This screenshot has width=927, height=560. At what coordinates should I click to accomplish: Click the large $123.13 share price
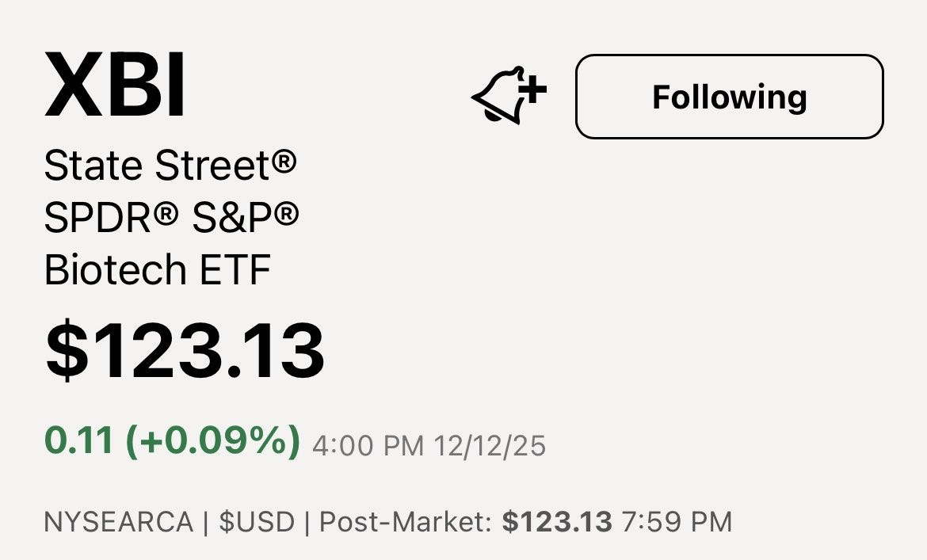click(x=185, y=350)
